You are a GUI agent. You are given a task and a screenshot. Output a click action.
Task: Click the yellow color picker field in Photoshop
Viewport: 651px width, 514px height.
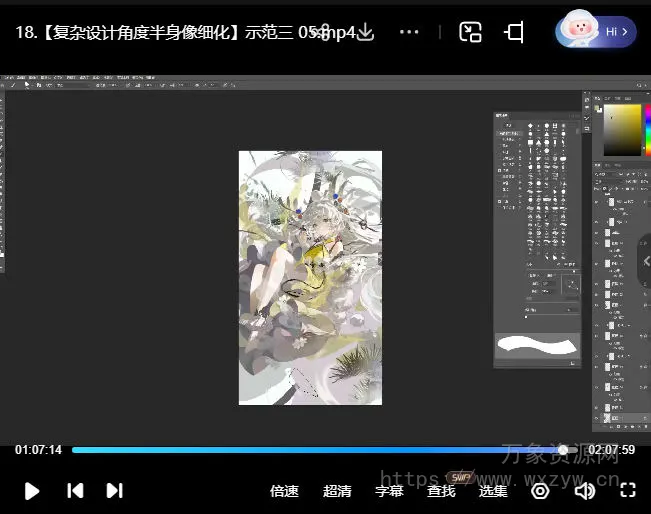point(621,128)
